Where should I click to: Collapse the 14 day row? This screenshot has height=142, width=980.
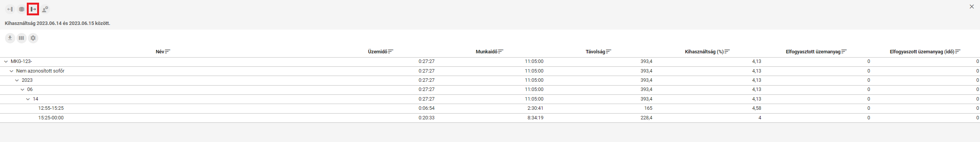click(28, 99)
